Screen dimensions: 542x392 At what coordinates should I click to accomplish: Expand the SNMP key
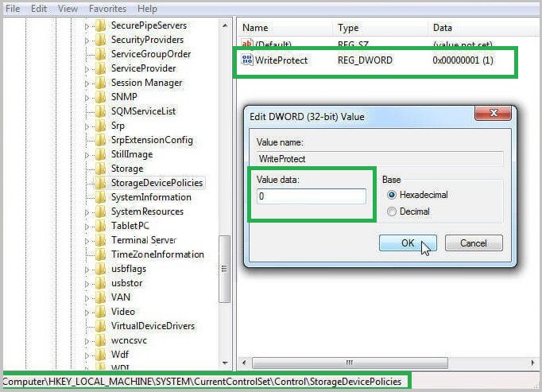(x=87, y=98)
